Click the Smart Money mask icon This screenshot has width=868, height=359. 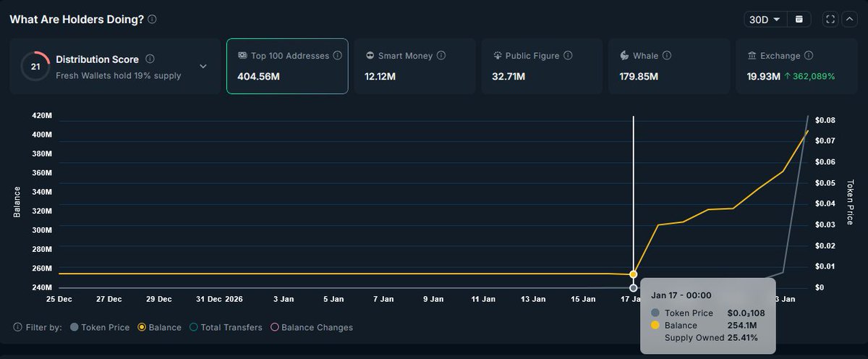click(x=370, y=56)
